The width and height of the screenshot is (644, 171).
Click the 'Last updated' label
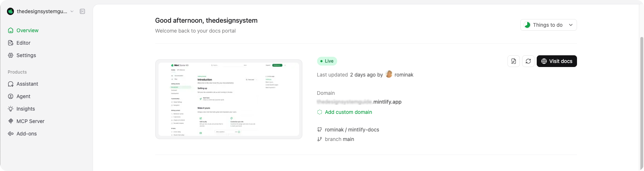coord(332,75)
